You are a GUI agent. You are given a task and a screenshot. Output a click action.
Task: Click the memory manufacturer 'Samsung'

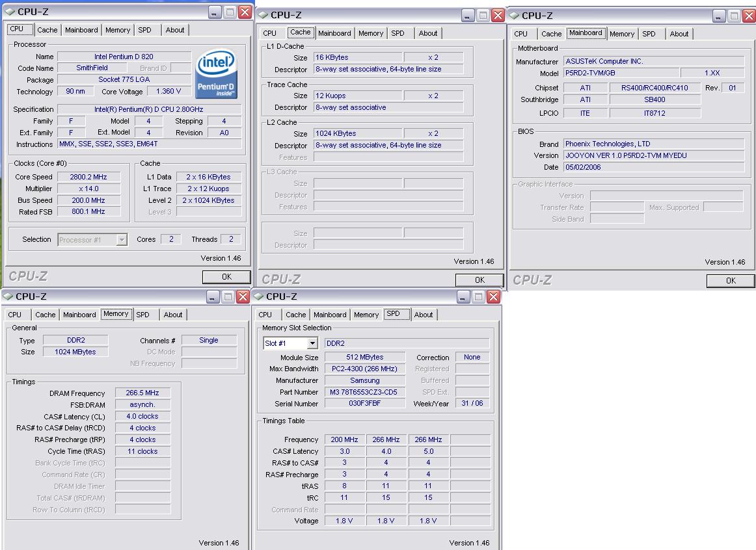[x=365, y=380]
